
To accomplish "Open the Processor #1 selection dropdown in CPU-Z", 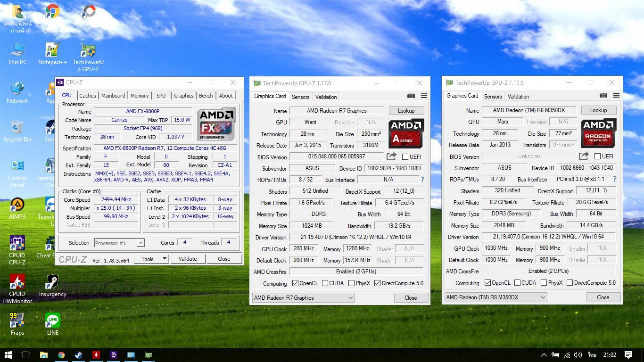I will tap(119, 243).
